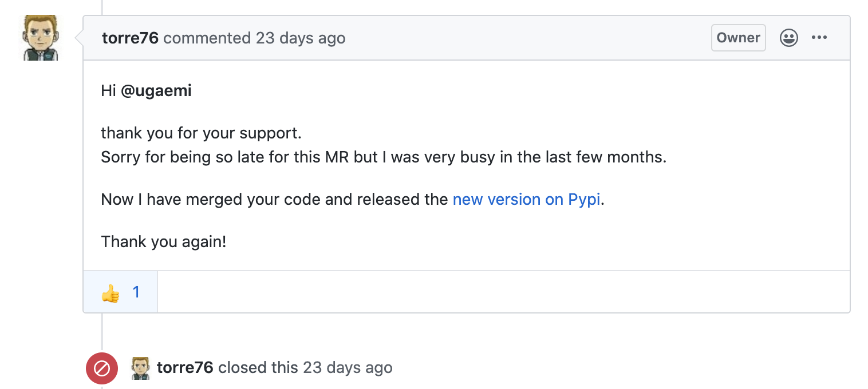Click the comment's "23 days ago" timestamp

[x=301, y=38]
